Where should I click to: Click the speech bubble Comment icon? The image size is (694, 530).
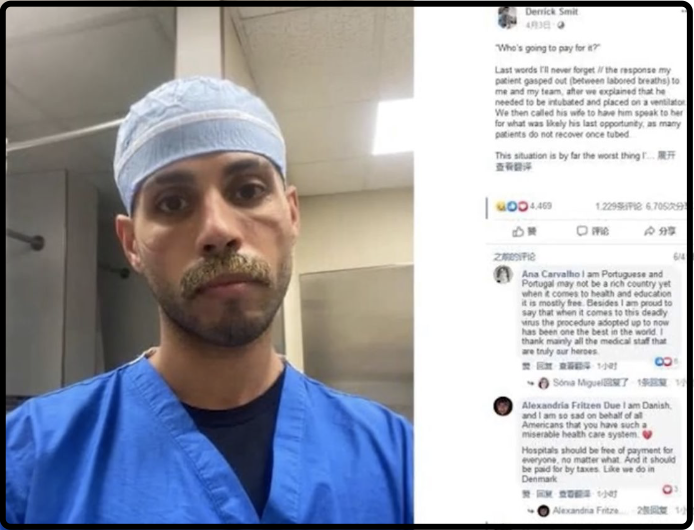point(582,231)
